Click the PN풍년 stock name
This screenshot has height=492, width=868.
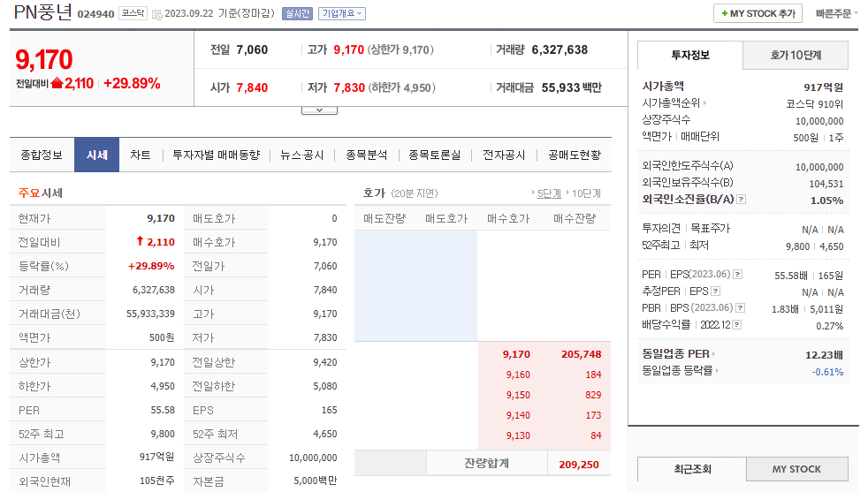(x=42, y=12)
